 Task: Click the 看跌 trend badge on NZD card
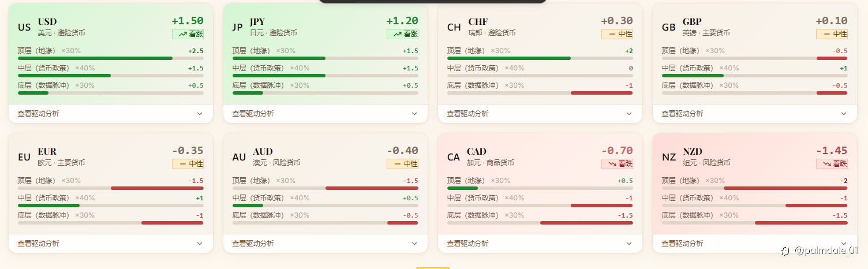tap(832, 164)
